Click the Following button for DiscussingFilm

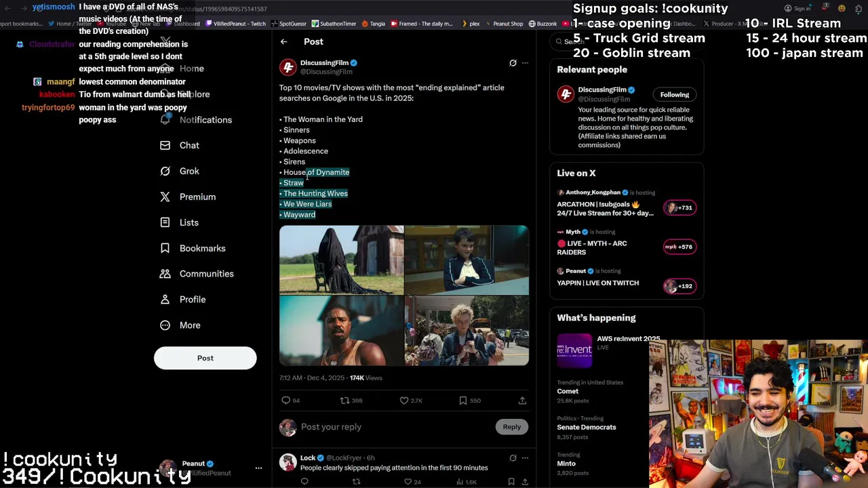coord(675,95)
